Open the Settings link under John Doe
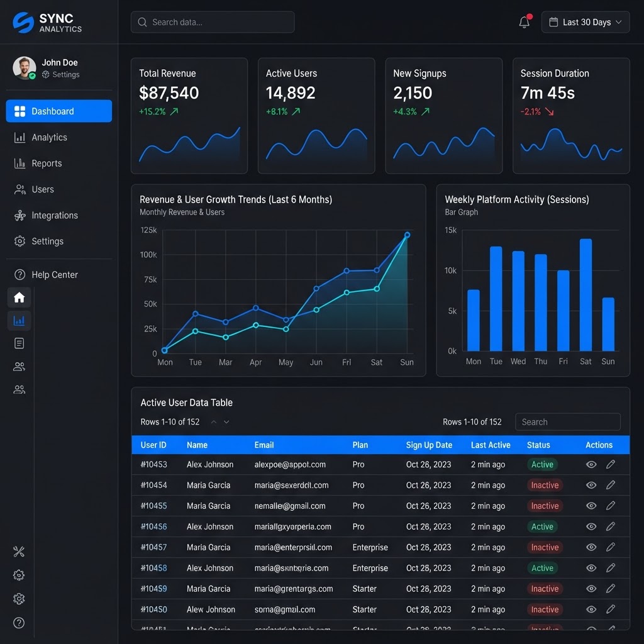644x644 pixels. click(x=61, y=74)
